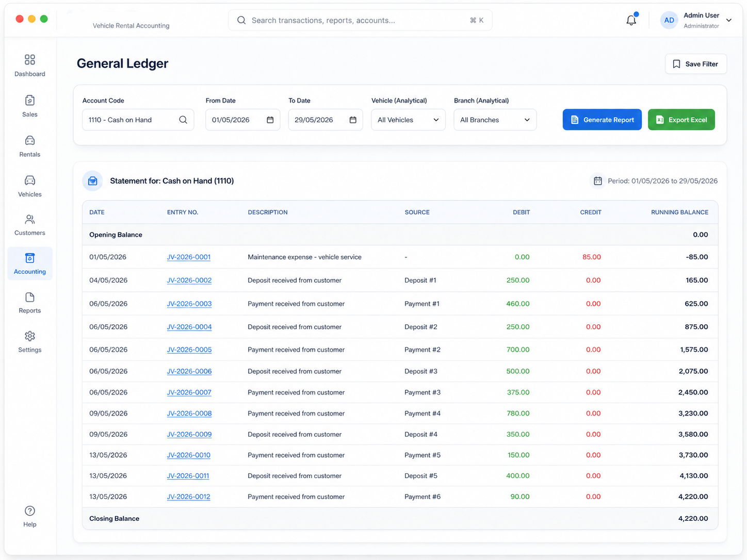Click the RUNNING BALANCE column header
This screenshot has width=747, height=560.
click(679, 212)
